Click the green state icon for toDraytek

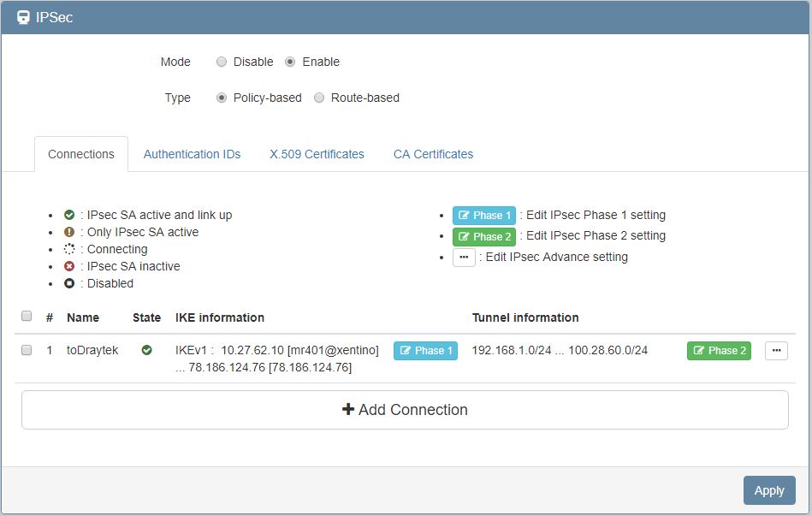click(146, 350)
